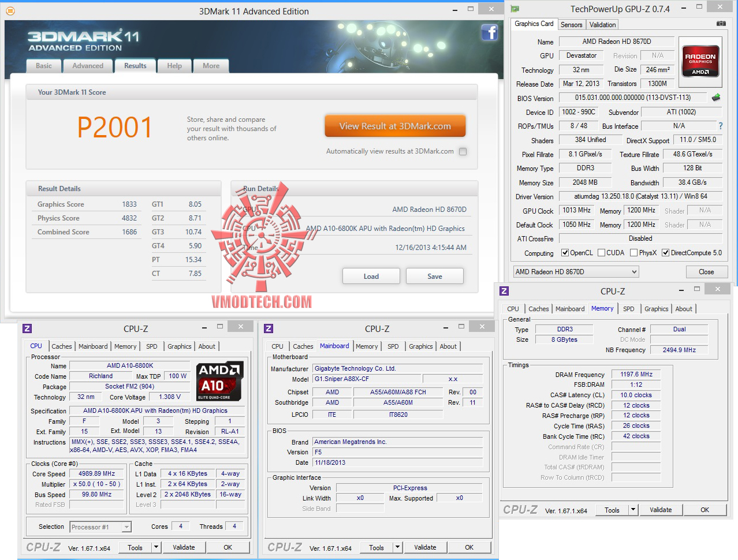738x560 pixels.
Task: Open Caches tab in CPU-Z CPU window
Action: [x=62, y=346]
